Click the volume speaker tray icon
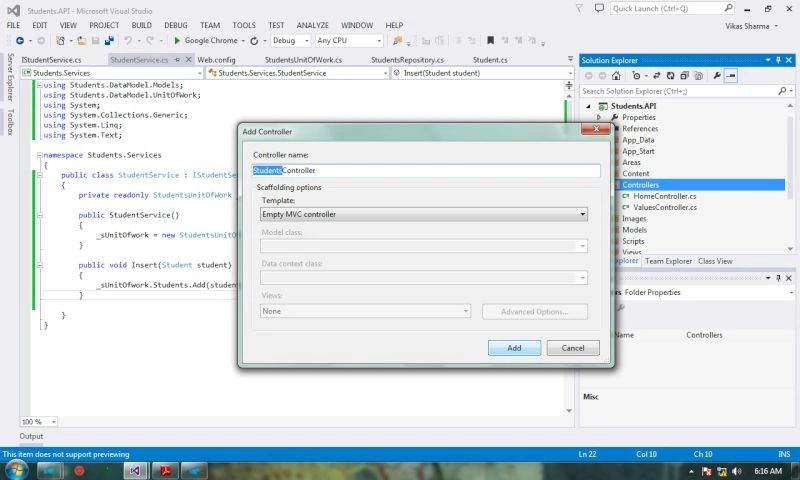Image resolution: width=800 pixels, height=480 pixels. [x=737, y=471]
